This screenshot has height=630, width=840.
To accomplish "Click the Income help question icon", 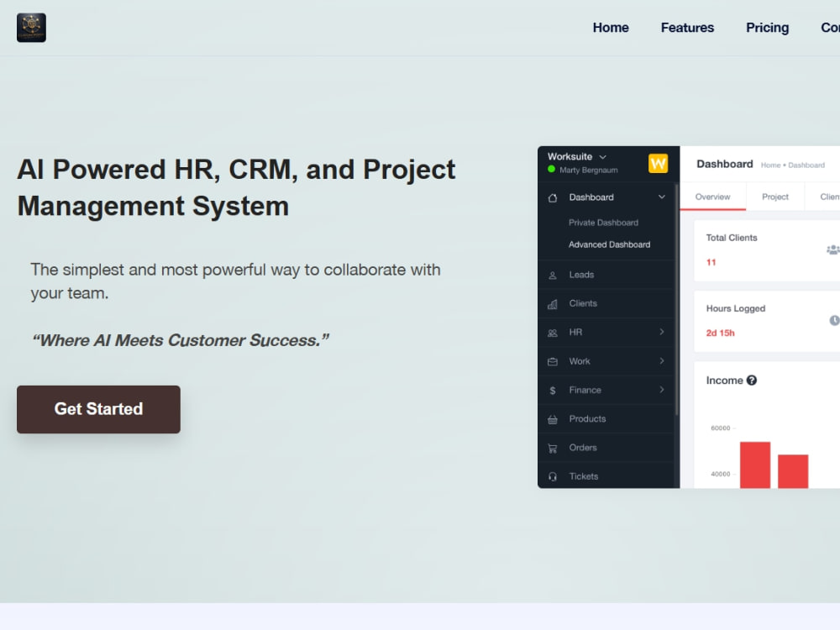I will 752,381.
